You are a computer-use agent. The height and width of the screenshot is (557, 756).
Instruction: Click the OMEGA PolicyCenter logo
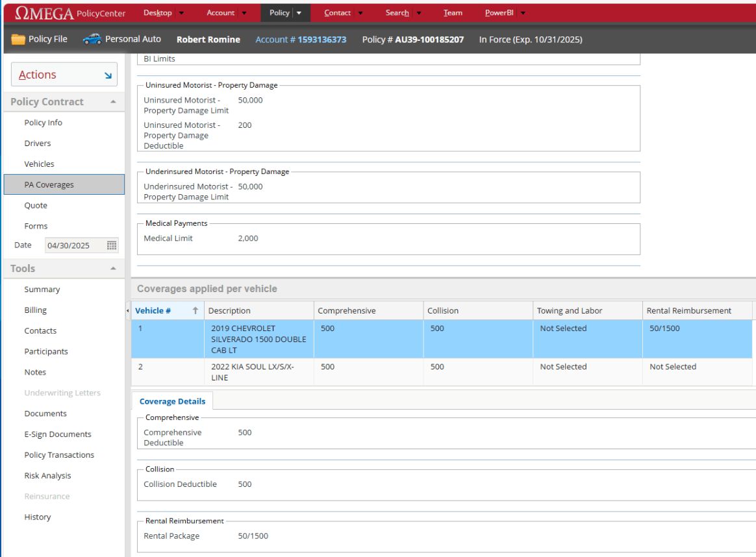click(70, 13)
